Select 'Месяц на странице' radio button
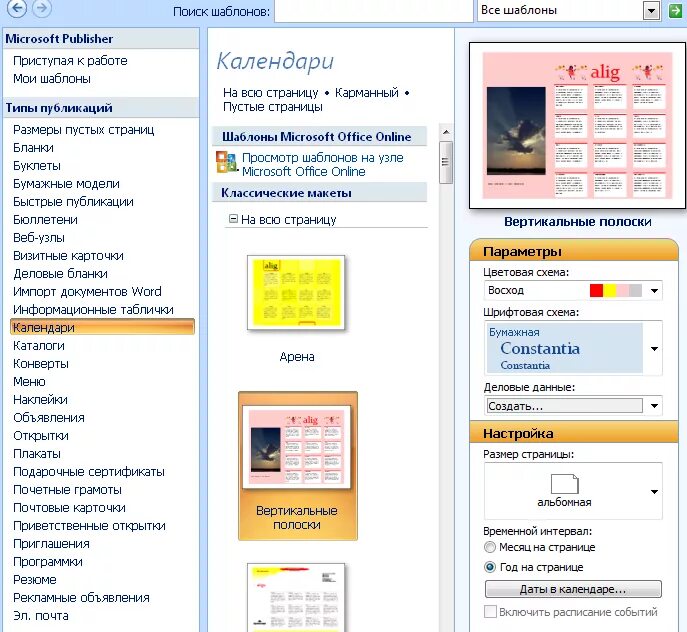This screenshot has height=632, width=687. click(x=490, y=547)
